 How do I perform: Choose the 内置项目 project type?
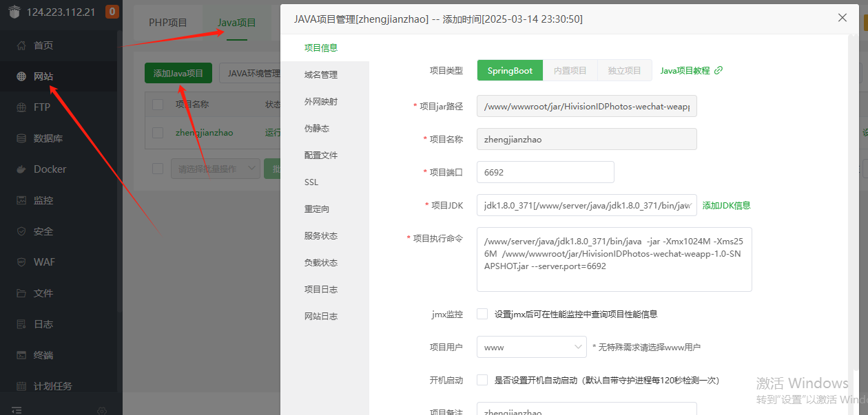[x=570, y=70]
